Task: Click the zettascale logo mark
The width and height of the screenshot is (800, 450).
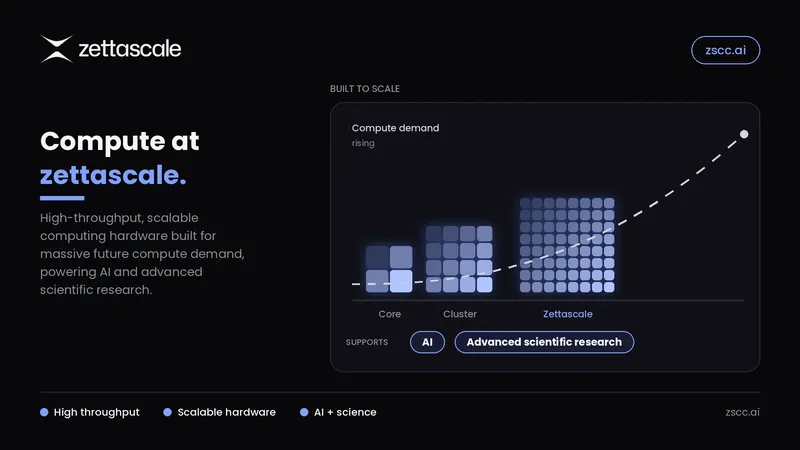Action: click(x=57, y=49)
